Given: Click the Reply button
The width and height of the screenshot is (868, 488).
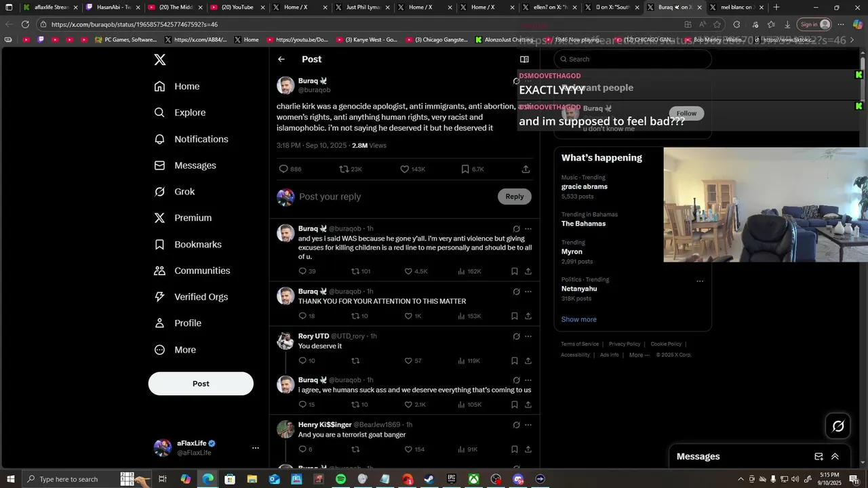Looking at the screenshot, I should pyautogui.click(x=515, y=197).
